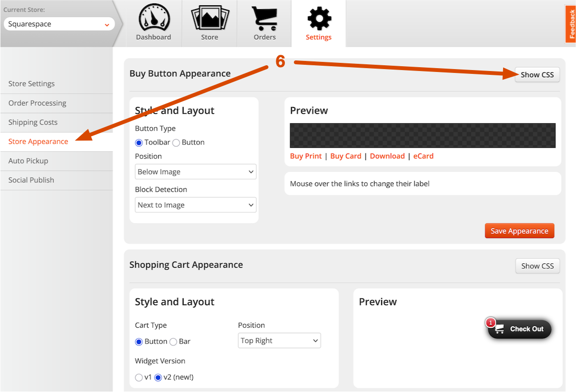
Task: Choose widget version v2 (new!) radio
Action: (158, 378)
